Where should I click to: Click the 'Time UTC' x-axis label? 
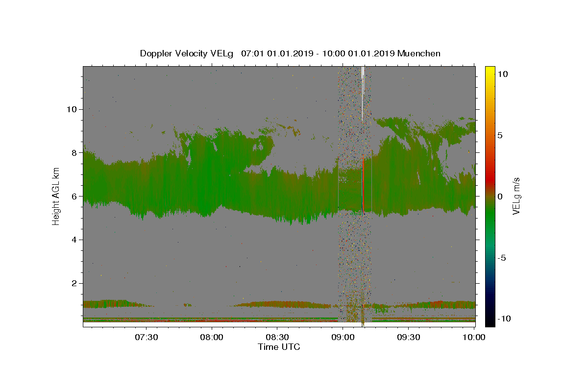click(279, 347)
